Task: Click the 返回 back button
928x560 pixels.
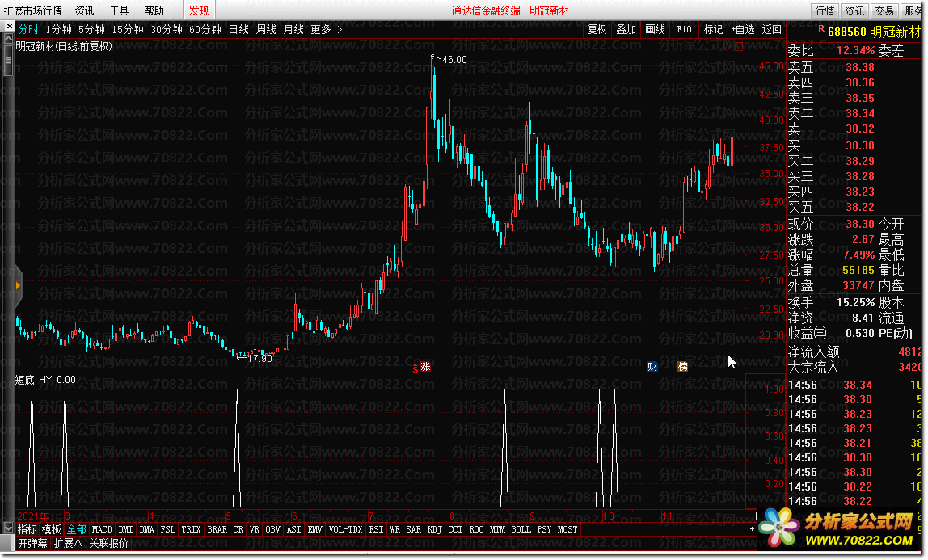Action: click(772, 30)
